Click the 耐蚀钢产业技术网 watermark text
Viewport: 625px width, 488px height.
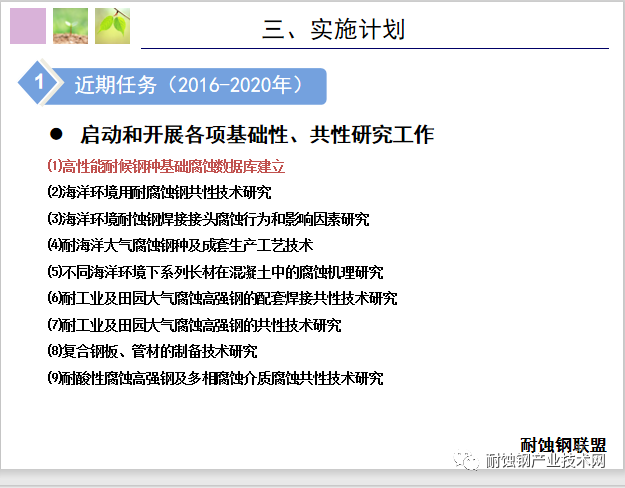[545, 461]
